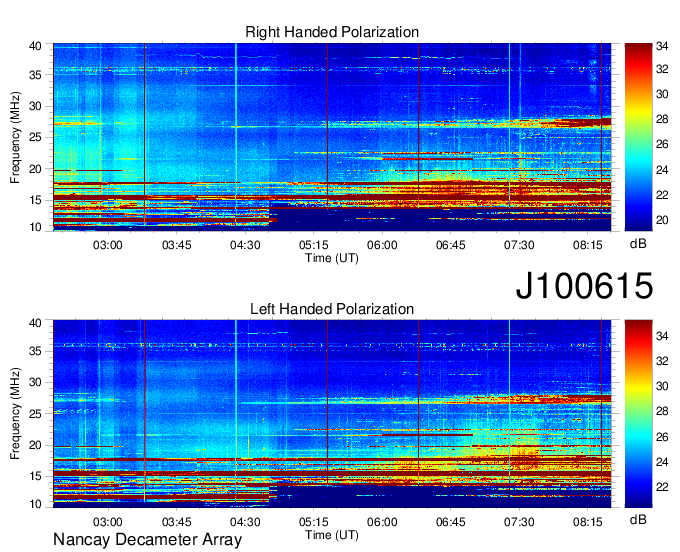Screen dimensions: 680x552
Task: Click the 05:15 tick on bottom plot
Action: tap(314, 522)
